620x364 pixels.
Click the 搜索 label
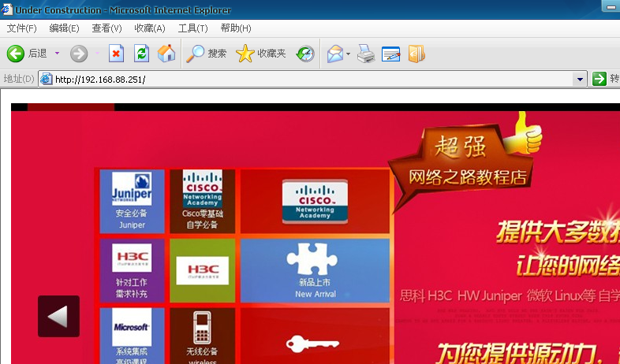[x=218, y=54]
